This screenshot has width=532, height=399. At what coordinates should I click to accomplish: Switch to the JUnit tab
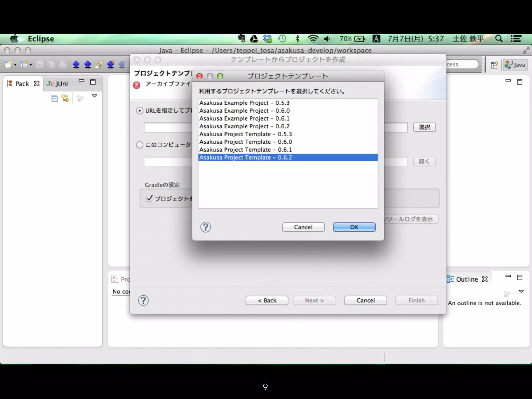(58, 84)
